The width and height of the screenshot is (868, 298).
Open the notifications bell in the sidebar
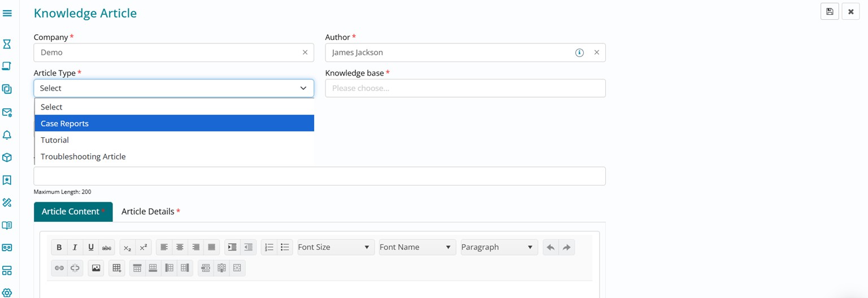coord(7,135)
